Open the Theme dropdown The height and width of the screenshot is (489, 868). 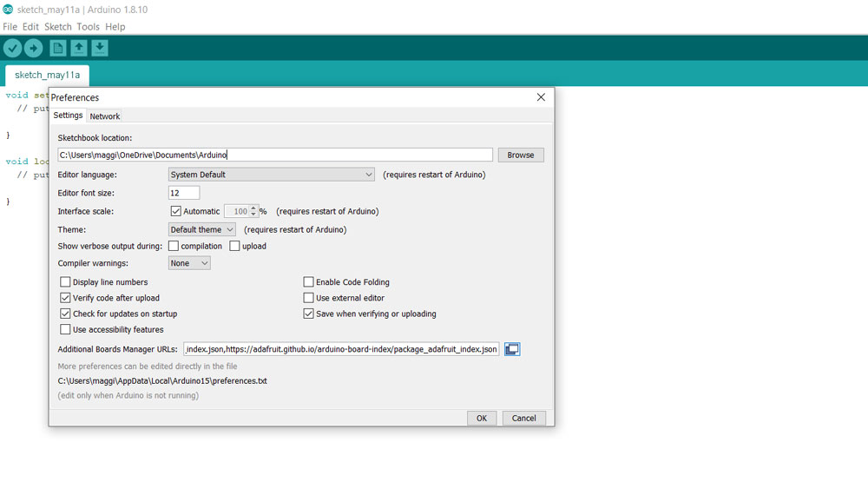(x=201, y=229)
